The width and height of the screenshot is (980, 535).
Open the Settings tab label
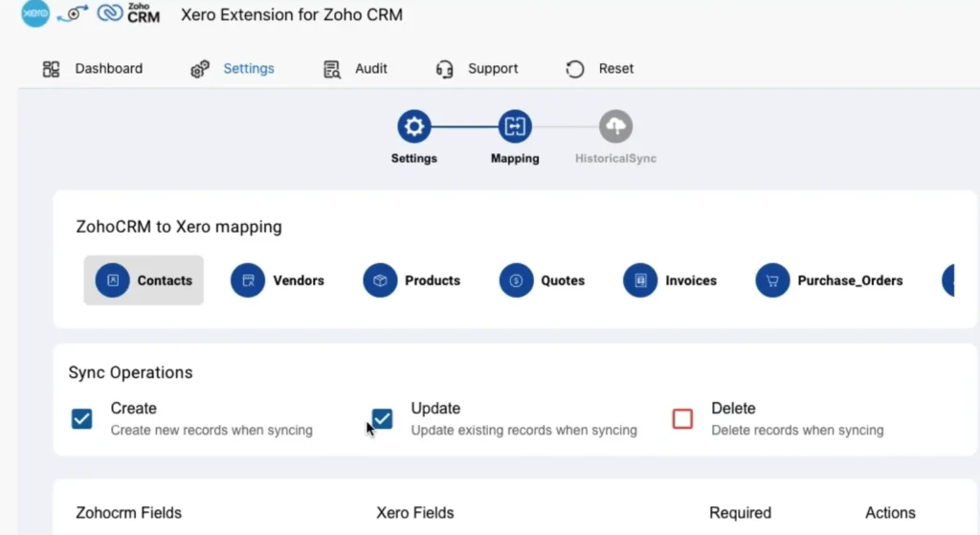click(x=249, y=69)
